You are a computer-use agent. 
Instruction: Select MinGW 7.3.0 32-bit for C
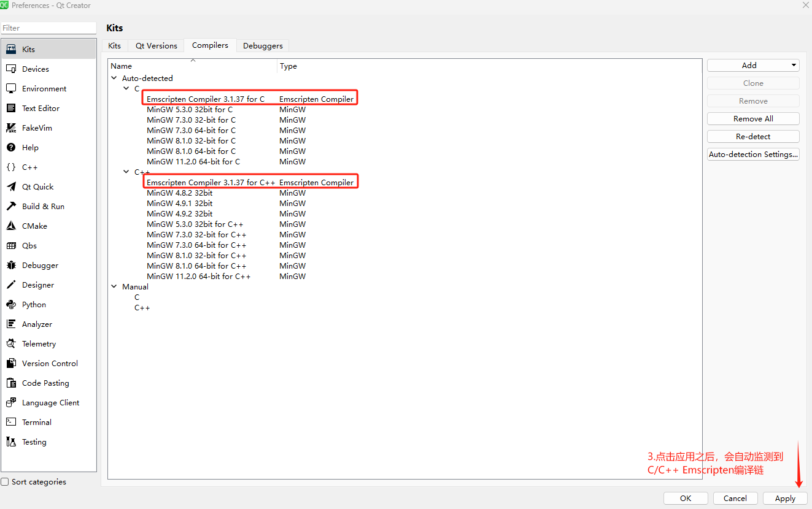[191, 120]
